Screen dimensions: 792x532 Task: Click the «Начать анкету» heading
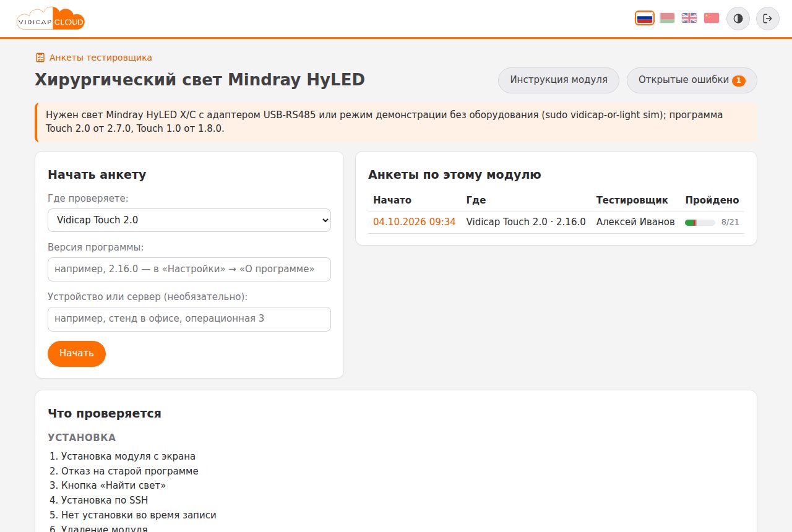coord(97,175)
